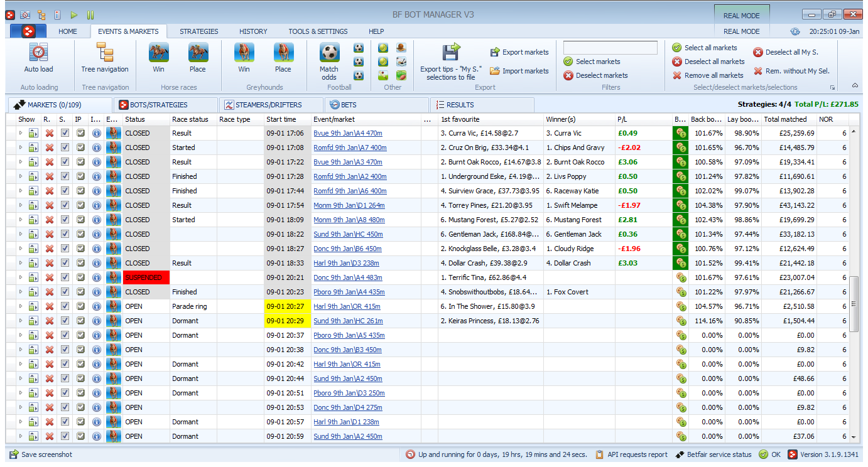Toggle IP checkbox for Harl 9th Jan\D1 238m
The image size is (868, 467).
click(80, 422)
